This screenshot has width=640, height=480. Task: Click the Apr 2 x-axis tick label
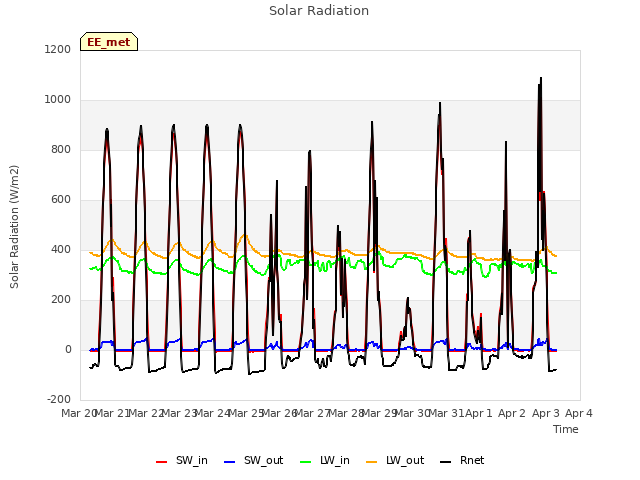pos(512,413)
